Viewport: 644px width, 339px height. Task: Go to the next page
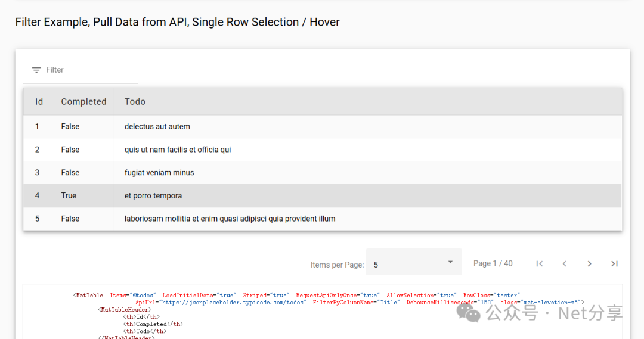click(589, 264)
